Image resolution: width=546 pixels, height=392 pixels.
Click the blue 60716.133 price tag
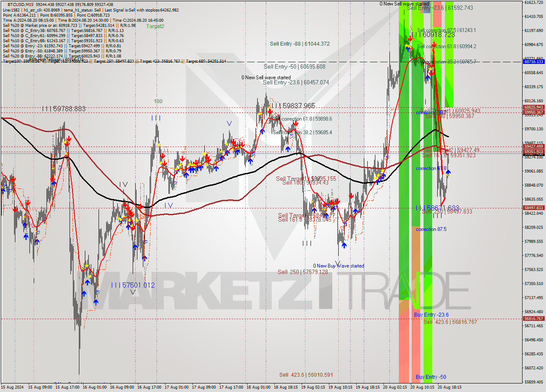534,62
